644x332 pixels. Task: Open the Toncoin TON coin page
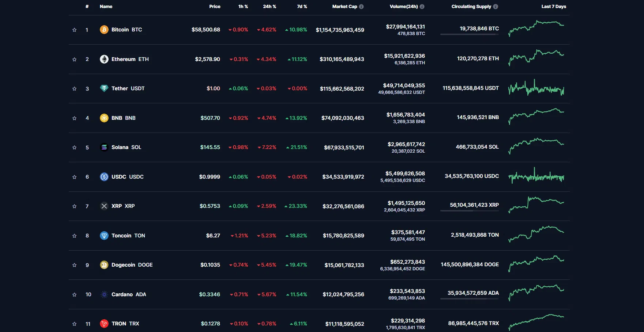pyautogui.click(x=128, y=236)
